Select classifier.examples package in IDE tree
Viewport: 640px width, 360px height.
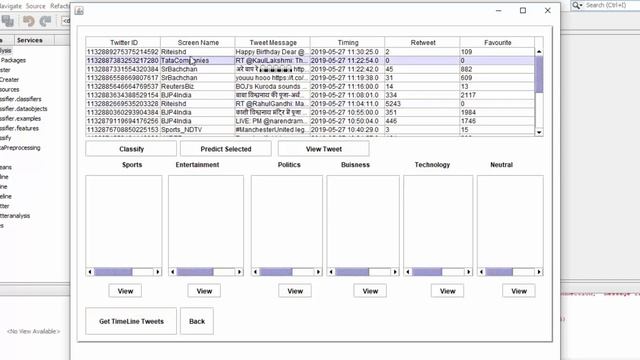coord(20,118)
